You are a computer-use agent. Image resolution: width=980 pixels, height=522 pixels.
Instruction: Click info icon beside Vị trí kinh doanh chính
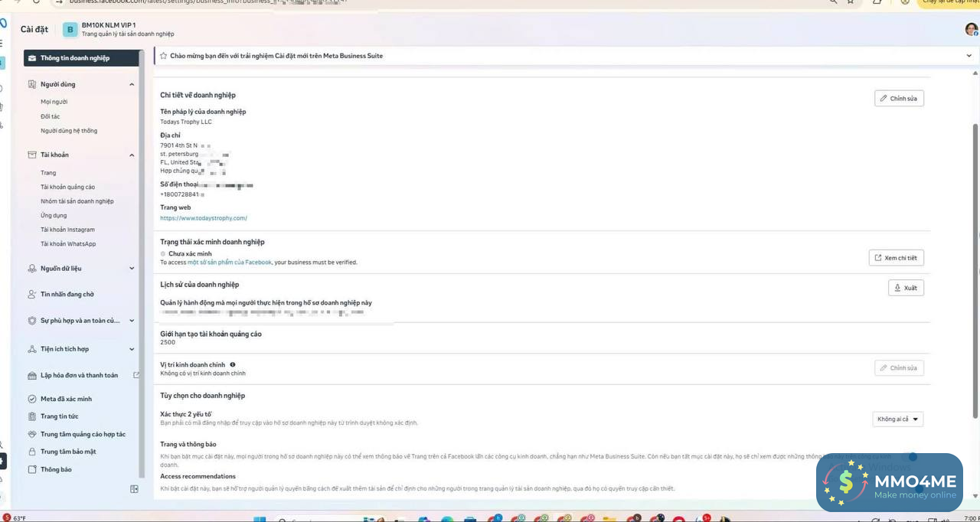(233, 365)
